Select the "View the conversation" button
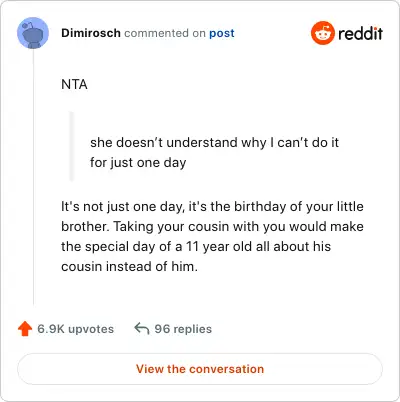The width and height of the screenshot is (400, 402). tap(200, 369)
